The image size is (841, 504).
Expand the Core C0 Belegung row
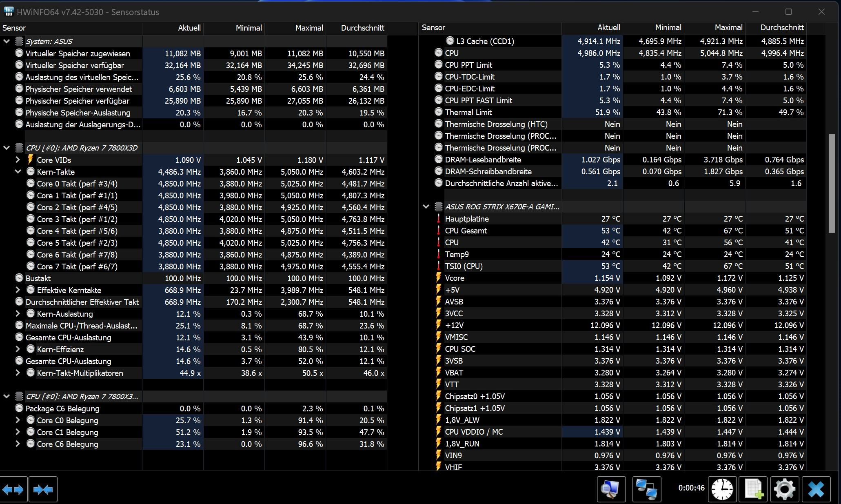click(x=18, y=420)
